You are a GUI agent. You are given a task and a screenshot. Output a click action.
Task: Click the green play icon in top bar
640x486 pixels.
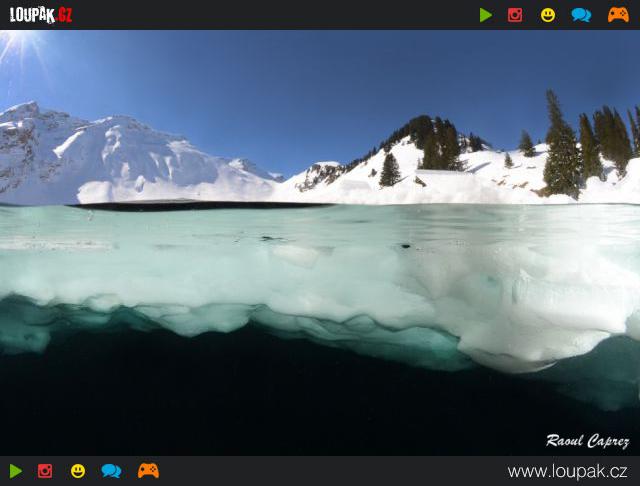coord(486,15)
